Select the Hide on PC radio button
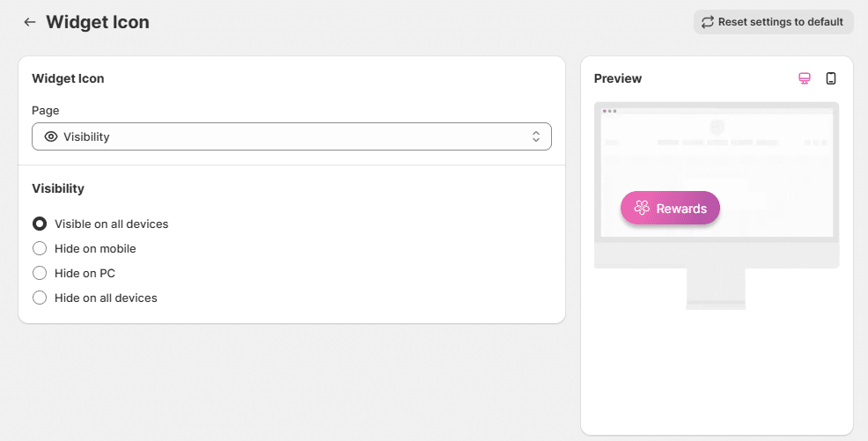The height and width of the screenshot is (441, 868). (x=40, y=274)
